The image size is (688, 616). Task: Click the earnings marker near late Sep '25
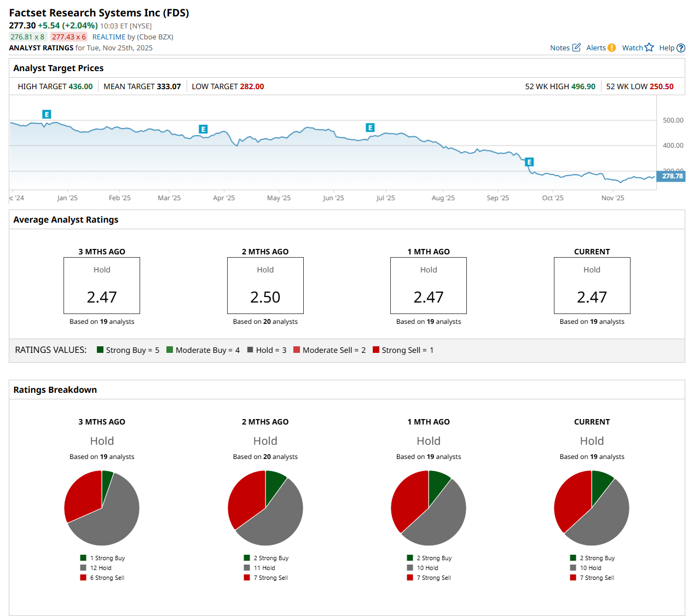[529, 162]
